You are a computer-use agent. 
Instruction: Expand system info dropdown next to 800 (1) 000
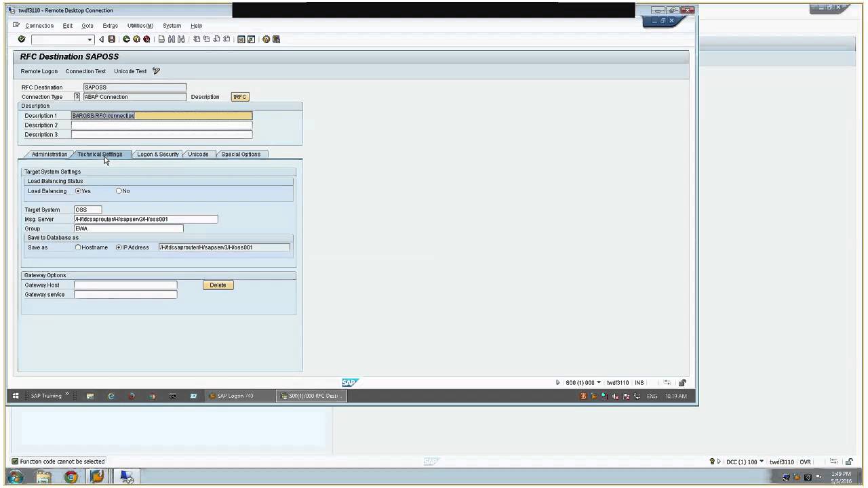click(x=599, y=383)
